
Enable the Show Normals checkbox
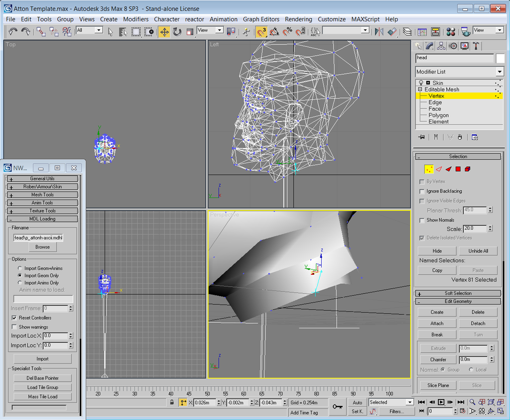pos(422,220)
